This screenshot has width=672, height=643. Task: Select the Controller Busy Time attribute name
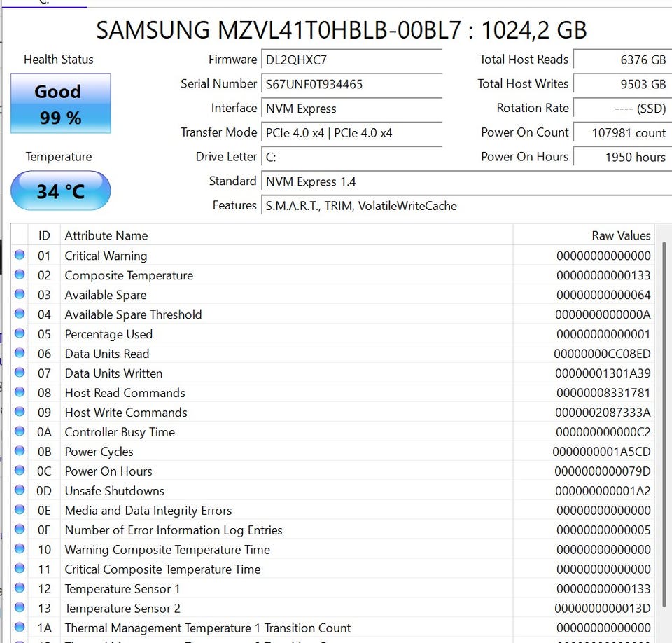tap(120, 432)
